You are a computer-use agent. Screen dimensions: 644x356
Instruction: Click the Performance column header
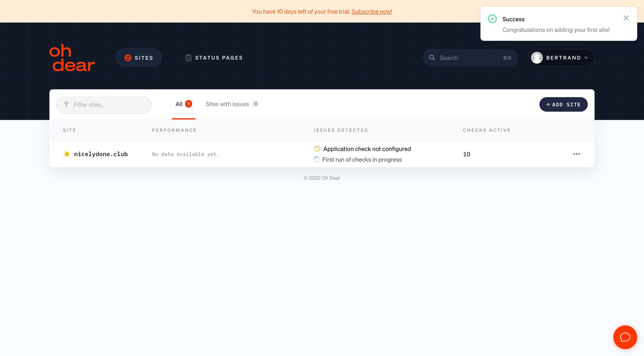coord(174,130)
